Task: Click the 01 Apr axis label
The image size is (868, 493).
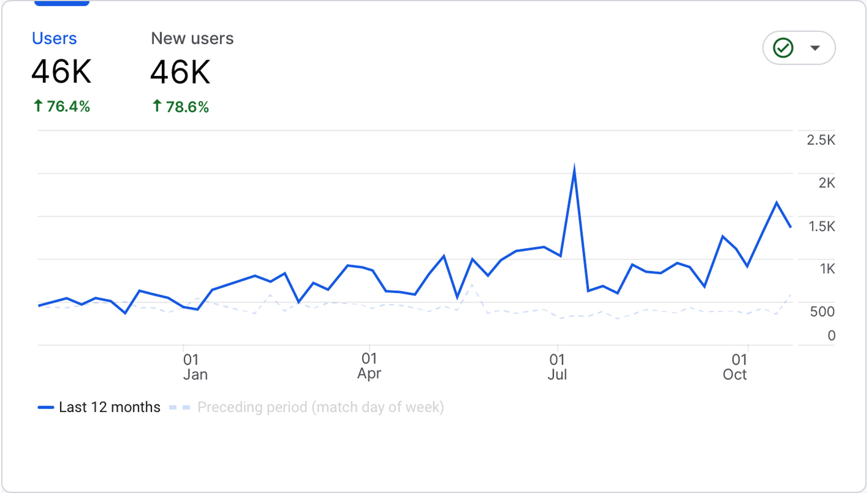Action: [369, 366]
